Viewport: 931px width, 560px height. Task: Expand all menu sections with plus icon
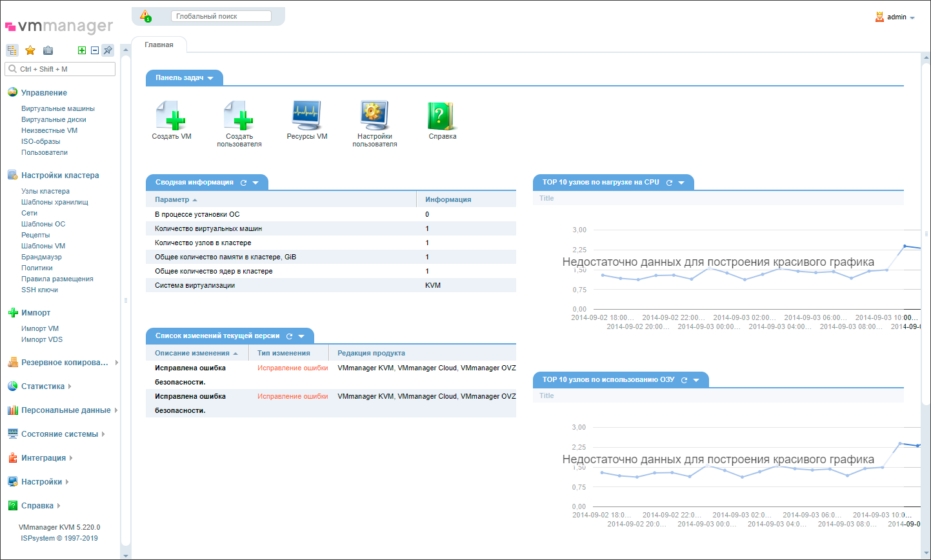82,50
